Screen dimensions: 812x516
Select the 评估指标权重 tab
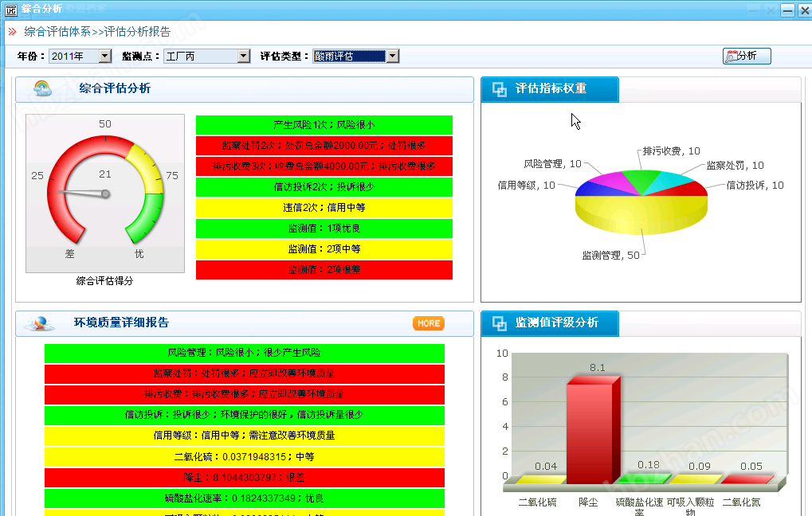[550, 89]
